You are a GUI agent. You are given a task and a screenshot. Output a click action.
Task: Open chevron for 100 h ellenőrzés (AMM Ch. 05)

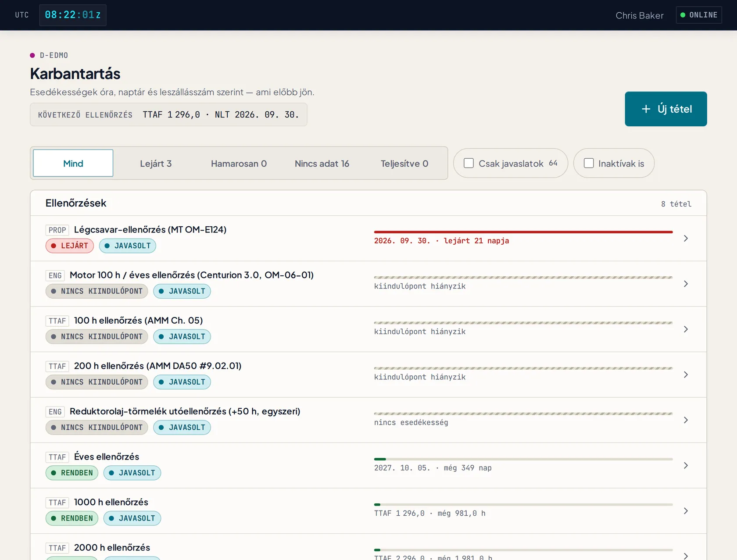point(686,329)
